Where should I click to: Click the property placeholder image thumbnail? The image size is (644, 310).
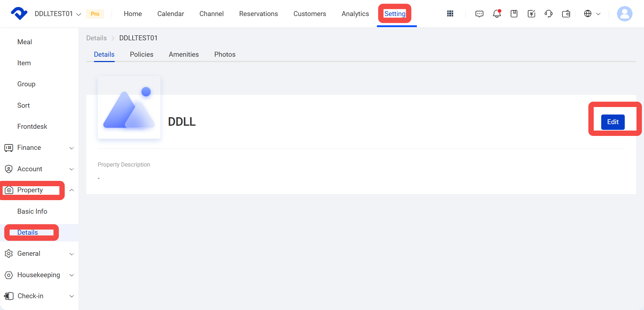point(129,107)
